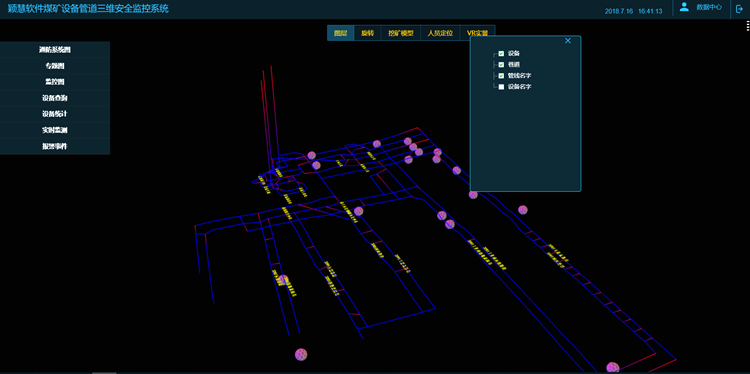
Task: Click the date and time display
Action: 633,11
